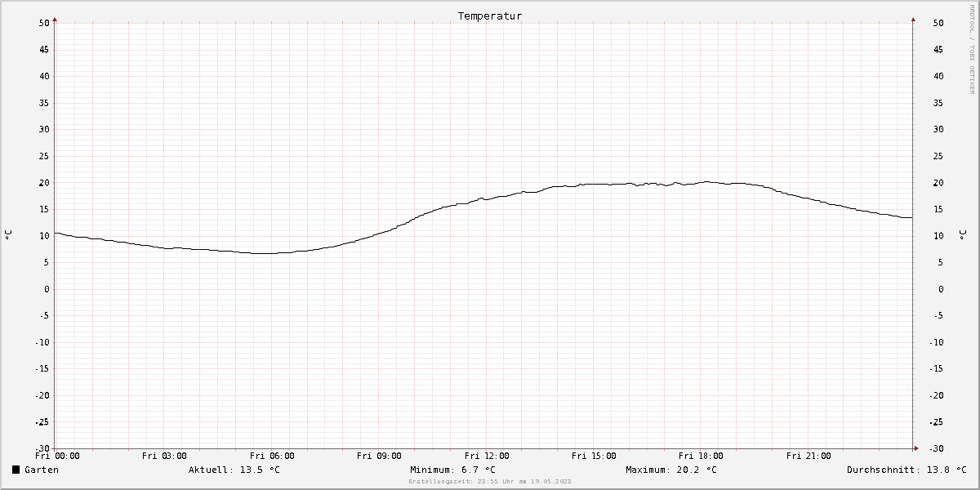Click the '-15' label on the left axis
The height and width of the screenshot is (490, 980).
(42, 368)
